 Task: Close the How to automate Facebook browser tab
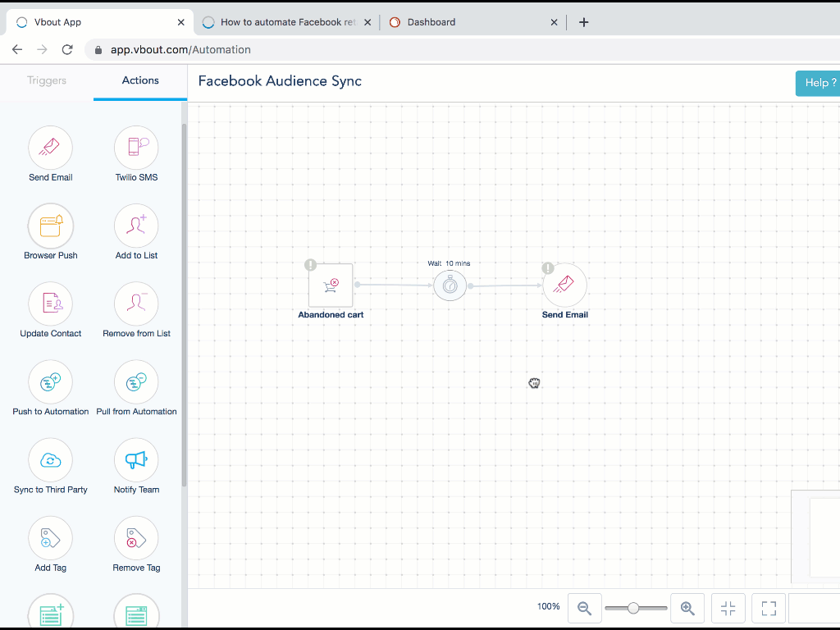367,22
